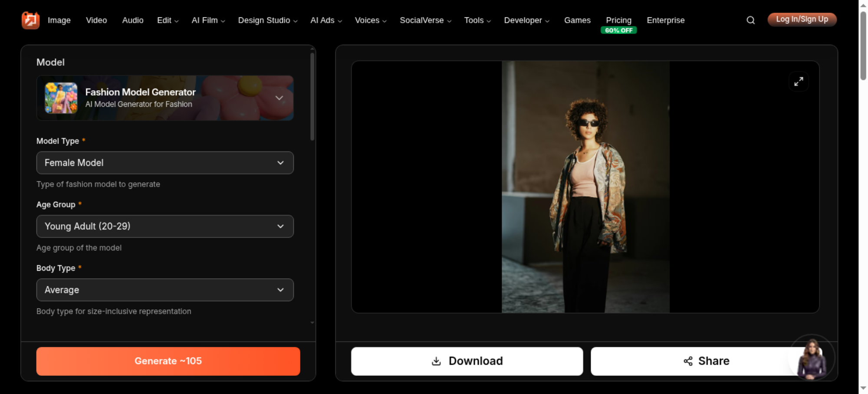Click the Fashion Model Generator thumbnail icon
The height and width of the screenshot is (394, 868).
pos(61,98)
